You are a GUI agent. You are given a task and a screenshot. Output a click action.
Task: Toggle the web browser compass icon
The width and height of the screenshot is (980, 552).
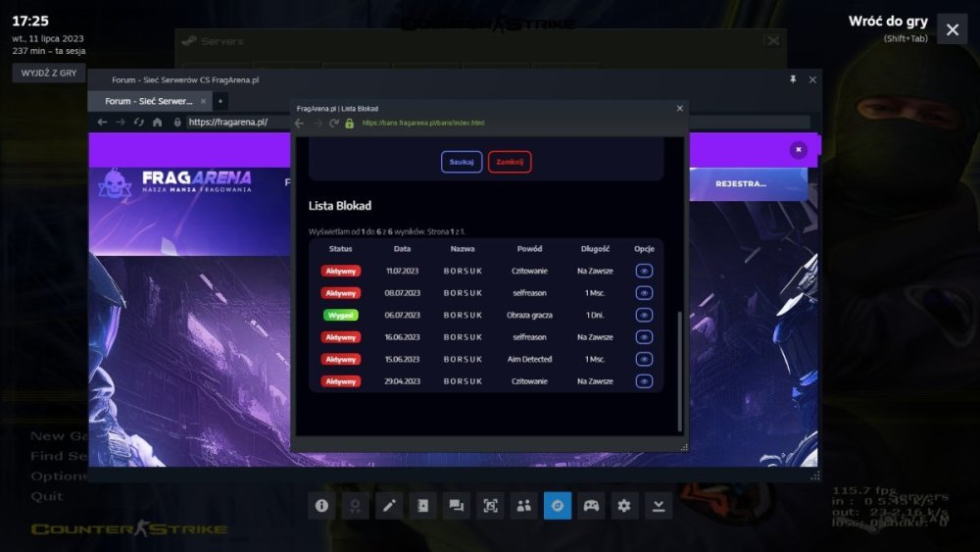point(558,506)
